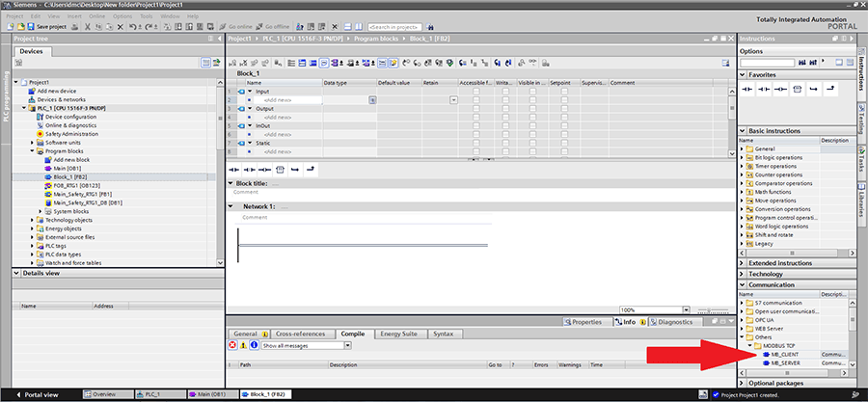
Task: Tick the Accessible checkbox on the Output row
Action: (476, 108)
